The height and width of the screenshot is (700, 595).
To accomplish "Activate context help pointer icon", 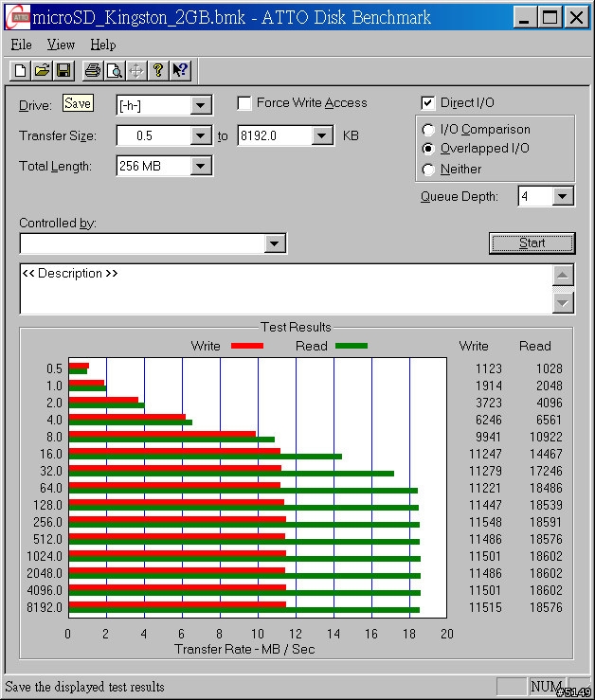I will [x=180, y=70].
